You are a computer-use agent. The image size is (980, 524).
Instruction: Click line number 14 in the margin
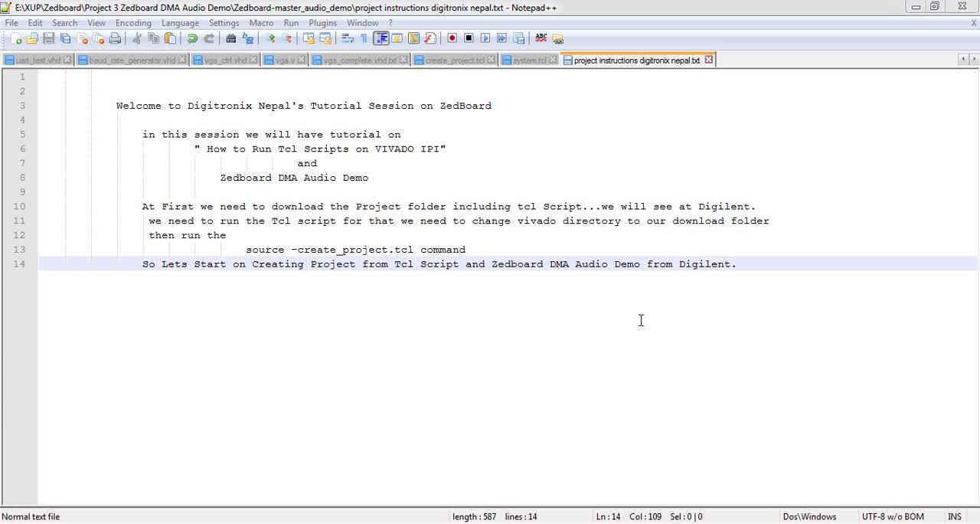[18, 264]
